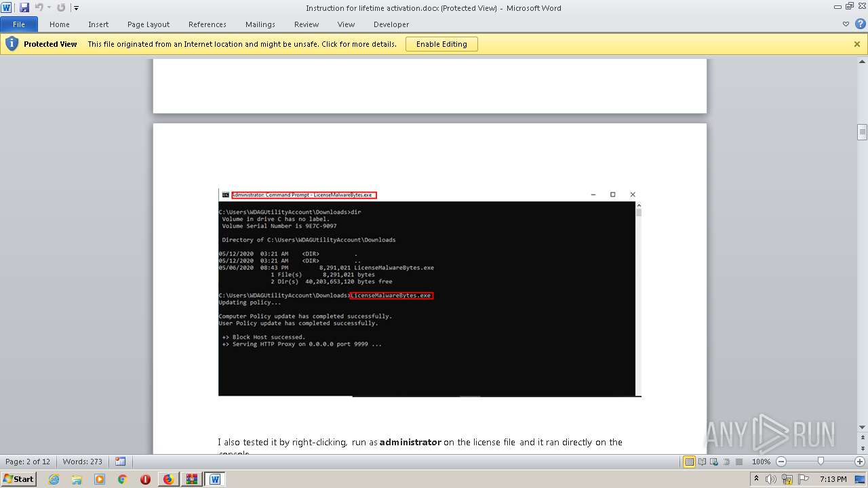Select Web Layout view icon
The image size is (868, 488).
(x=714, y=462)
